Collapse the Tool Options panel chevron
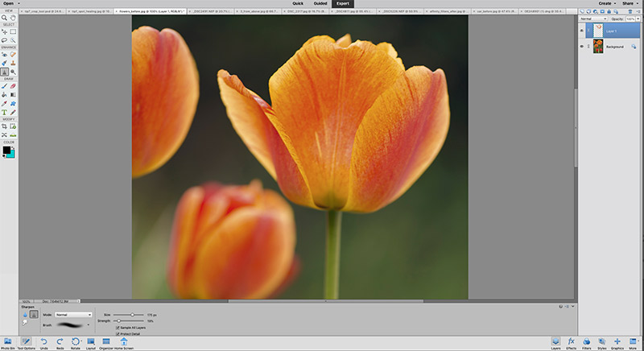This screenshot has height=351, width=644. click(573, 306)
